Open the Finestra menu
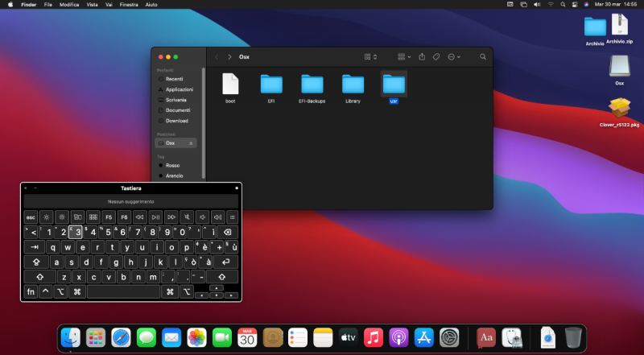Screen dimensions: 644x355 [x=129, y=5]
